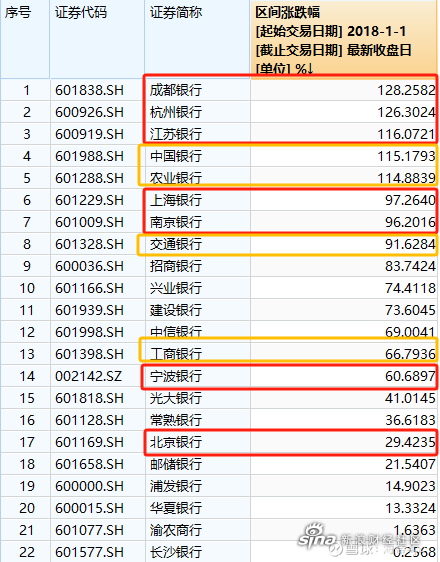440x562 pixels.
Task: Click stock code 601658.SH
Action: pyautogui.click(x=90, y=464)
